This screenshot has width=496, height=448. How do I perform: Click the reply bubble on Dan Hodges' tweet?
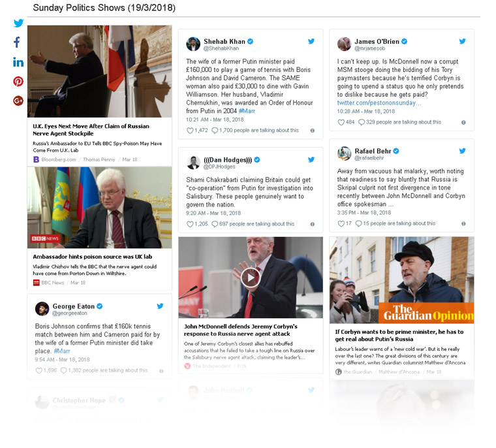point(215,224)
